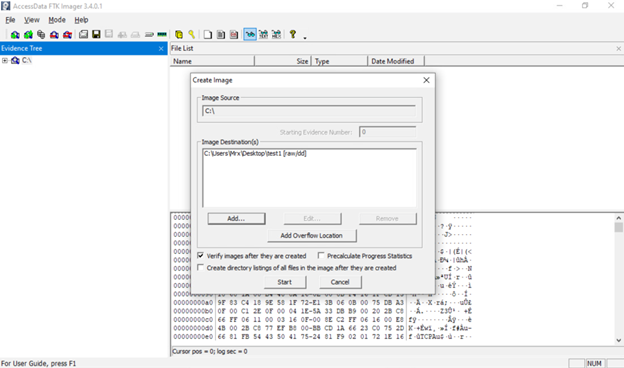Viewport: 624px width, 368px height.
Task: Click the Remove destination button
Action: click(388, 218)
